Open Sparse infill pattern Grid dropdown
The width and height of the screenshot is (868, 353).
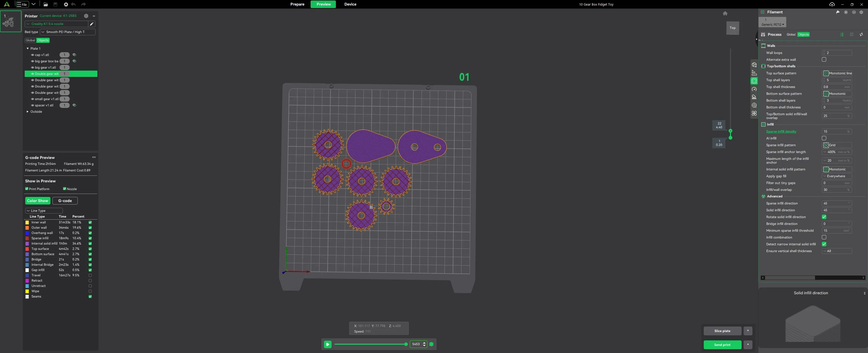pyautogui.click(x=837, y=145)
